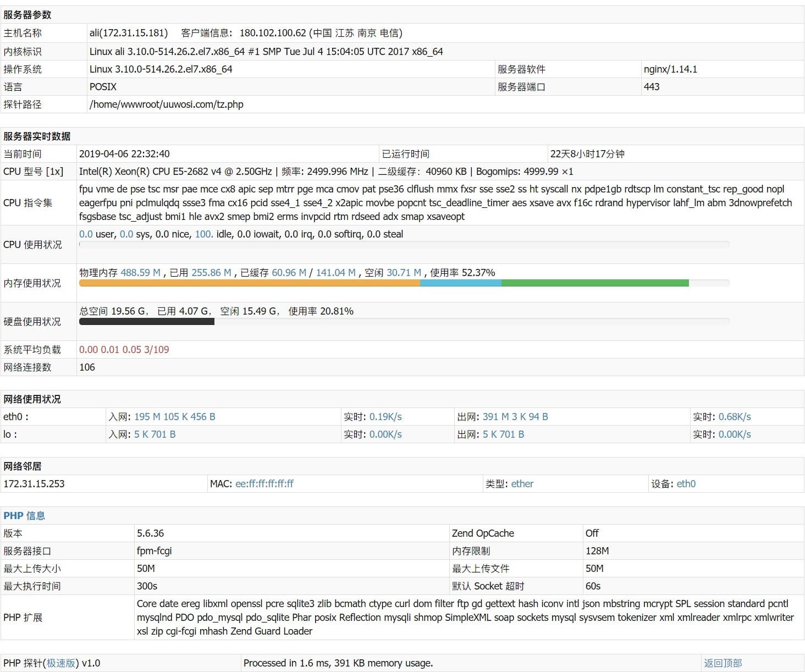Click the 服务器实时数据 section header
Screen dimensions: 805x672
pyautogui.click(x=37, y=136)
